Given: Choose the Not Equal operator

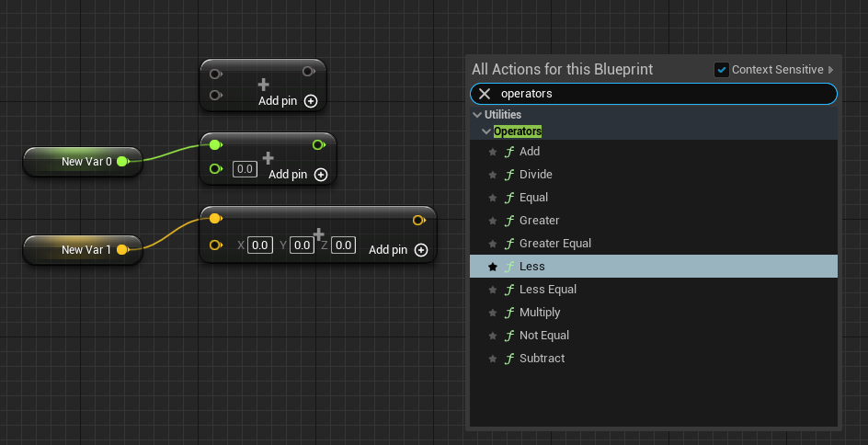Looking at the screenshot, I should point(653,336).
